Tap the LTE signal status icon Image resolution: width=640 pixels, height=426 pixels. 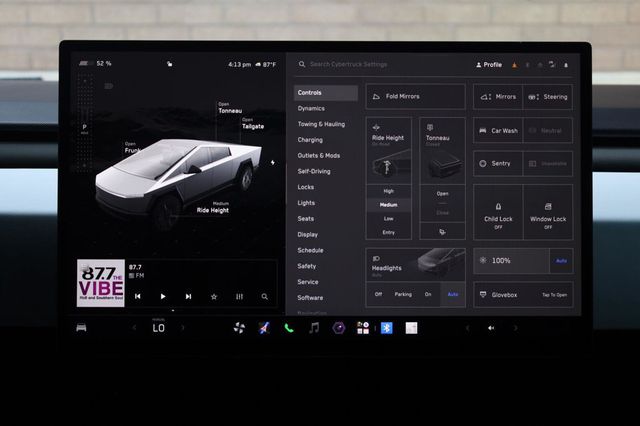(552, 64)
